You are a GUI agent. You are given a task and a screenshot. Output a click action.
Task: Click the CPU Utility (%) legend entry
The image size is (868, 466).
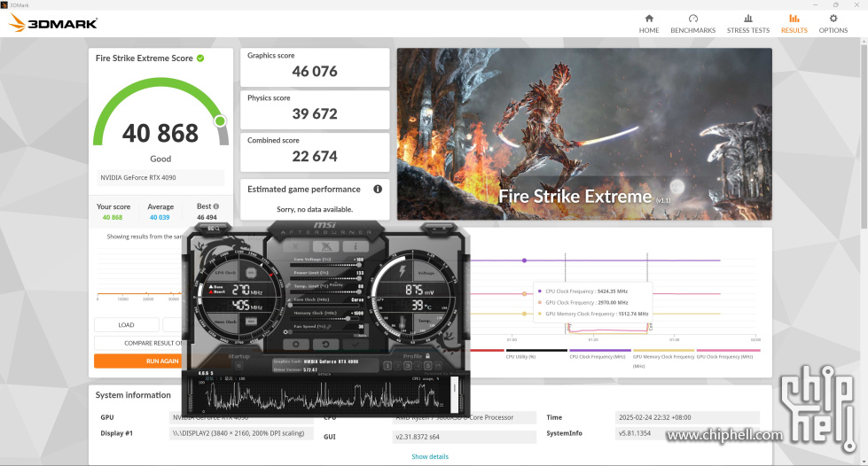pyautogui.click(x=536, y=354)
